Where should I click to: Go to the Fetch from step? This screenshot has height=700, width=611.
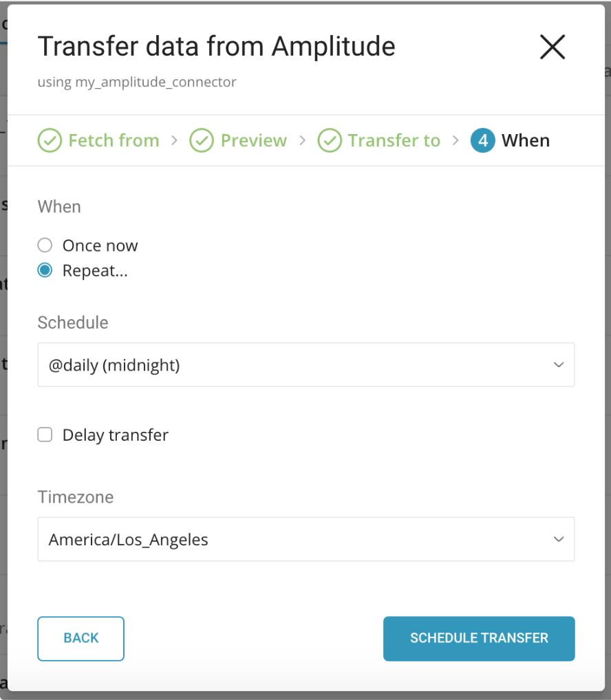pos(114,140)
